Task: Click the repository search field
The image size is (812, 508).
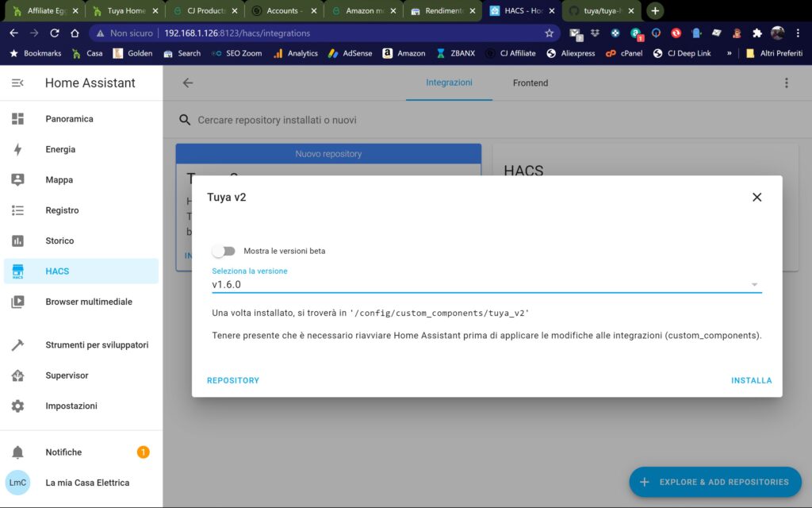Action: tap(396, 120)
